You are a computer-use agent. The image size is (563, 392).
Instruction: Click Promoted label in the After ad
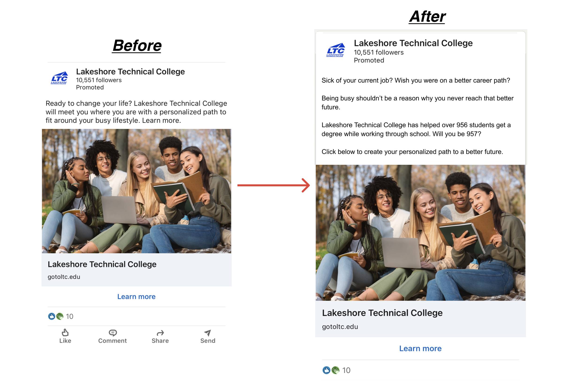(369, 60)
